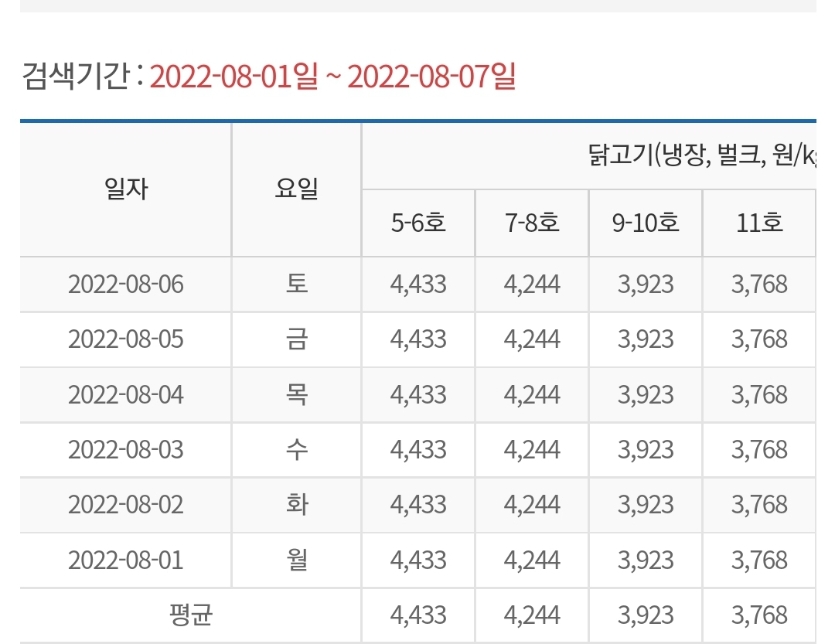
Task: Select the 5-6호 column header
Action: (418, 223)
